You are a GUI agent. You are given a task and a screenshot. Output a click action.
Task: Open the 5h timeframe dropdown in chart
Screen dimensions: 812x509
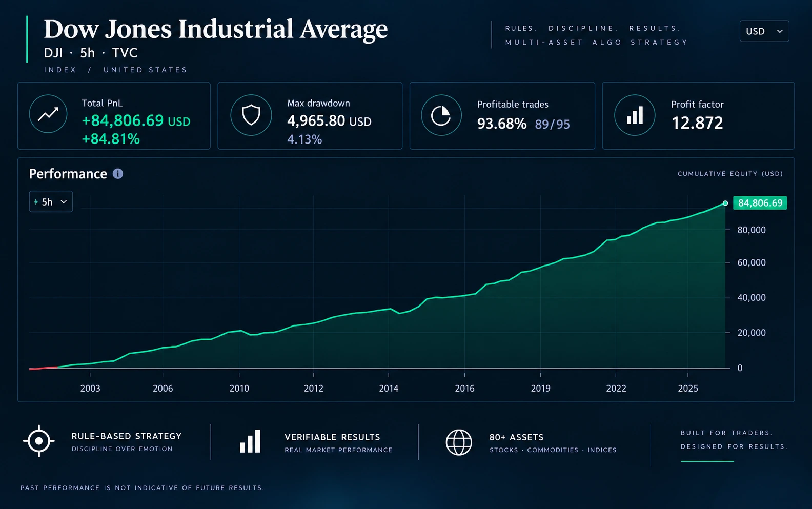51,201
